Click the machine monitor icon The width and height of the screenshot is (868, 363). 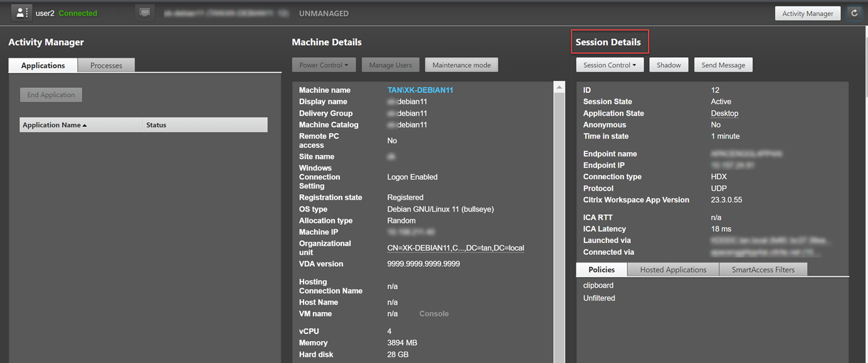tap(145, 13)
